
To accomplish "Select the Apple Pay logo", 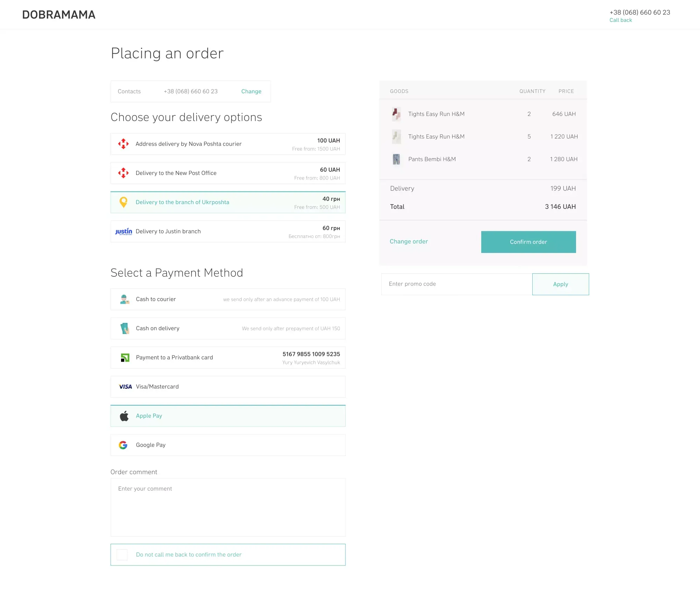I will (124, 416).
